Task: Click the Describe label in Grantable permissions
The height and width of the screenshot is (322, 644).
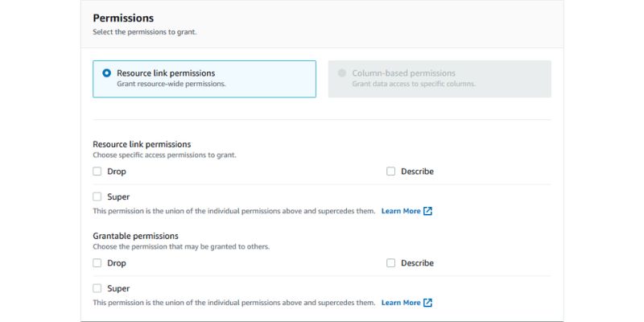Action: tap(417, 263)
